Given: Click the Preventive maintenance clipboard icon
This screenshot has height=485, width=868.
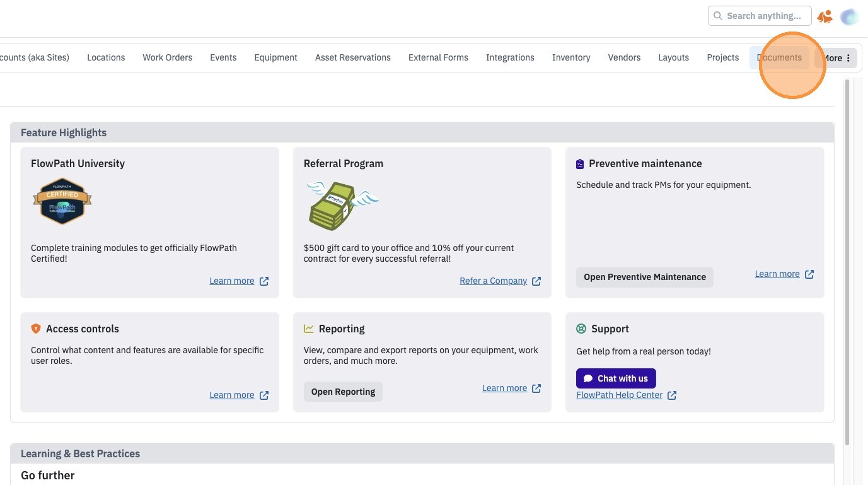Looking at the screenshot, I should tap(580, 164).
